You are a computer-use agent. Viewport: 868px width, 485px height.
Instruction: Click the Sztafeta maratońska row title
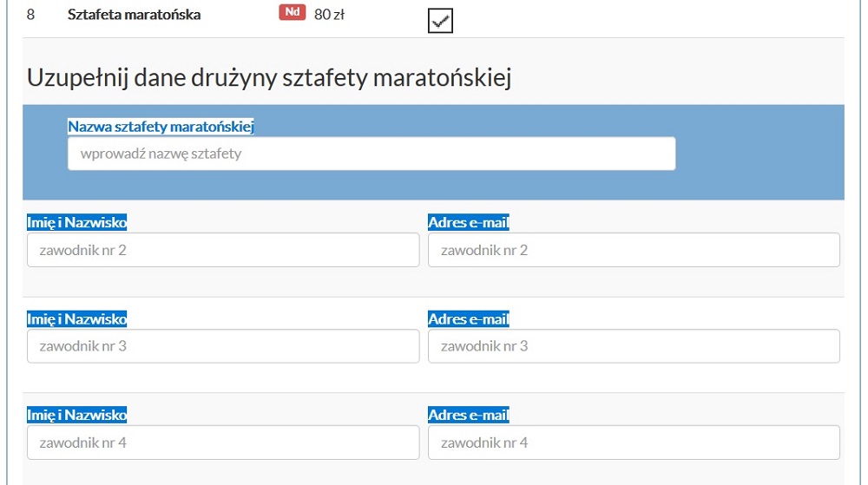134,15
